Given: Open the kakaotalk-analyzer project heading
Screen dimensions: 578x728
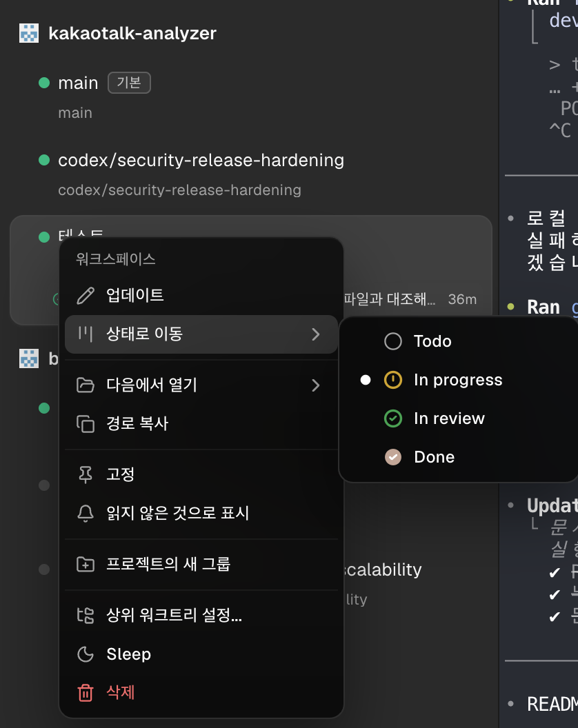Looking at the screenshot, I should [x=132, y=33].
